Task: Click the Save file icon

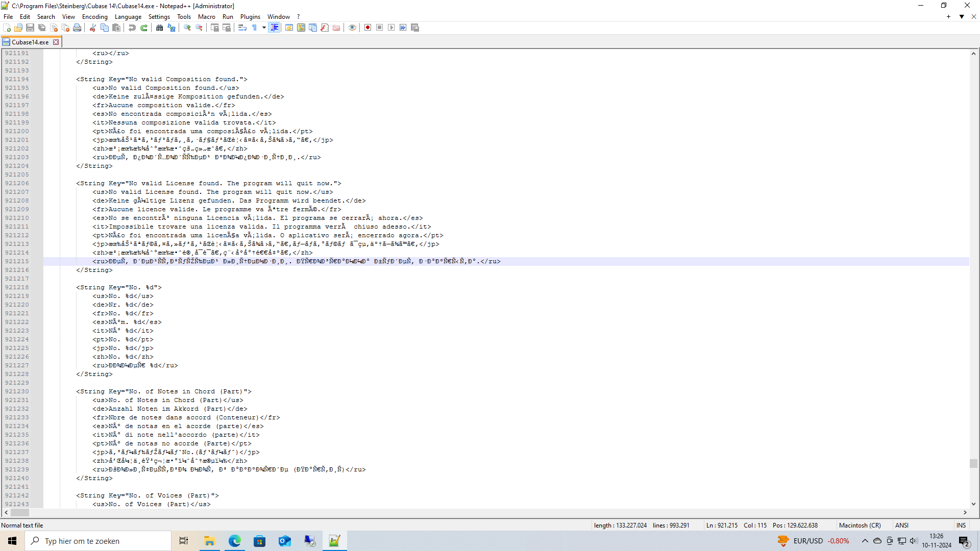Action: click(30, 28)
